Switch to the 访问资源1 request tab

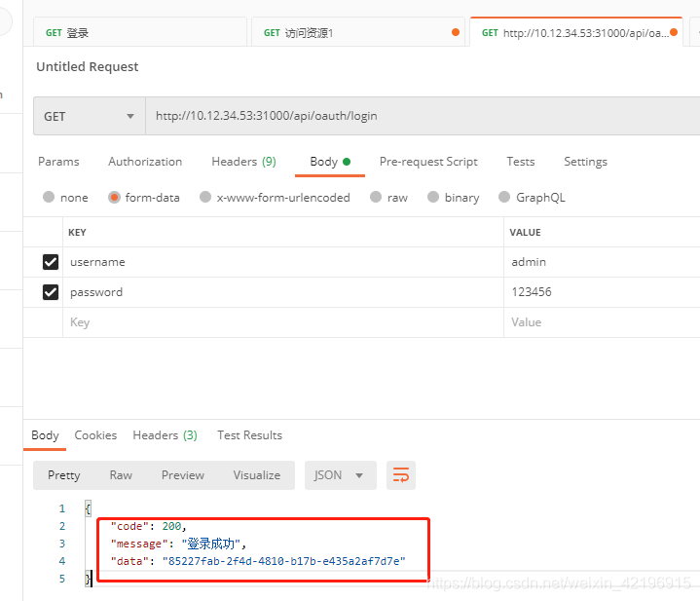click(358, 32)
